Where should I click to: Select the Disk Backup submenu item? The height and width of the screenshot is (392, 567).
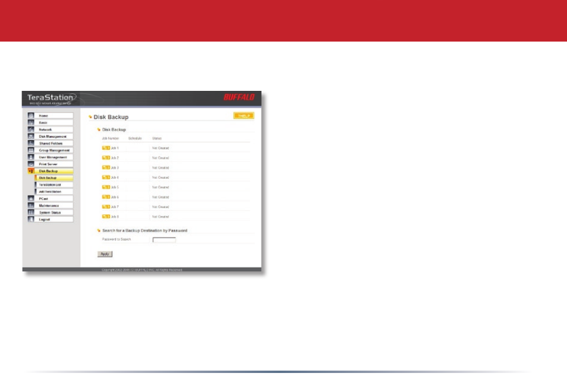click(x=54, y=178)
